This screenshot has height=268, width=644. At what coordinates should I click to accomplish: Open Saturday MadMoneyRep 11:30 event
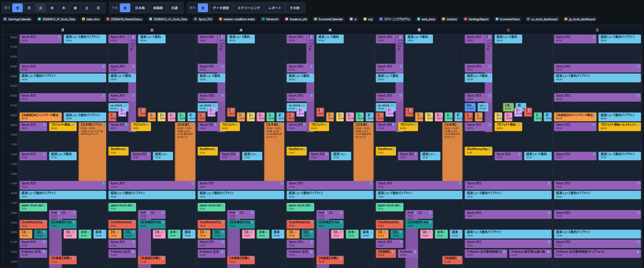[x=479, y=151]
